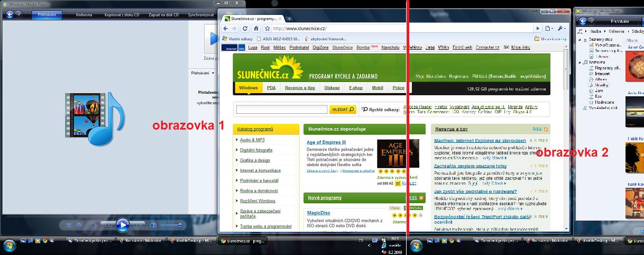
Task: Open the Mobil tab on Slunečnice
Action: tap(378, 88)
